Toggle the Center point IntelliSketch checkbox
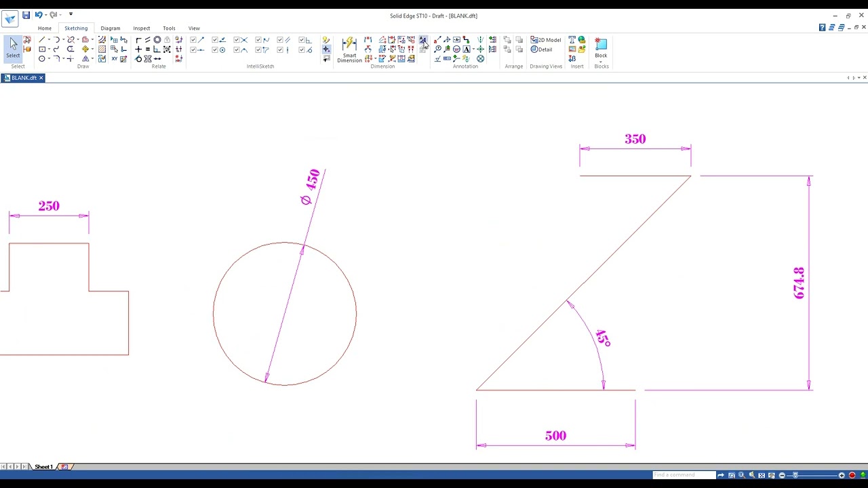Screen dimensions: 868x488 pos(215,49)
